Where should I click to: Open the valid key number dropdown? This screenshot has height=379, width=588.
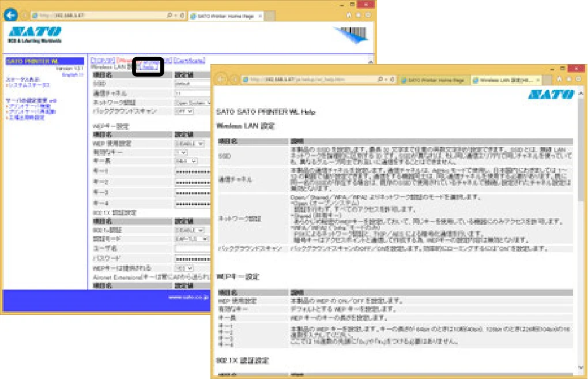point(181,152)
